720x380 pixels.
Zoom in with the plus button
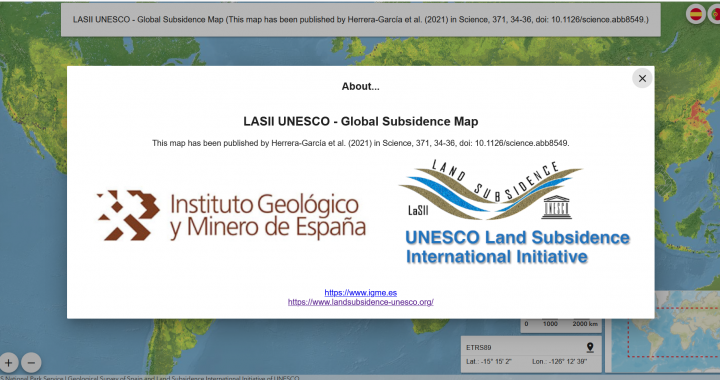(x=8, y=363)
